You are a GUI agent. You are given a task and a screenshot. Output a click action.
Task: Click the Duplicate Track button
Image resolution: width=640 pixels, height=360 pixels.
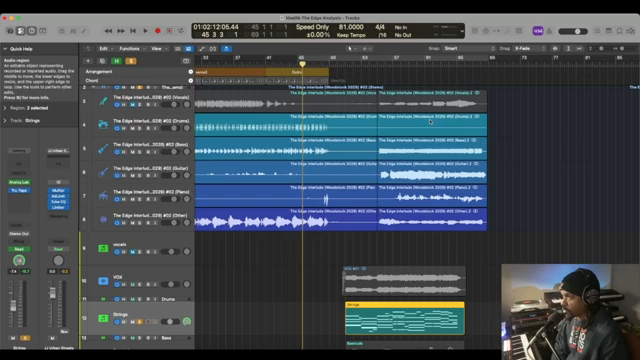[x=102, y=61]
